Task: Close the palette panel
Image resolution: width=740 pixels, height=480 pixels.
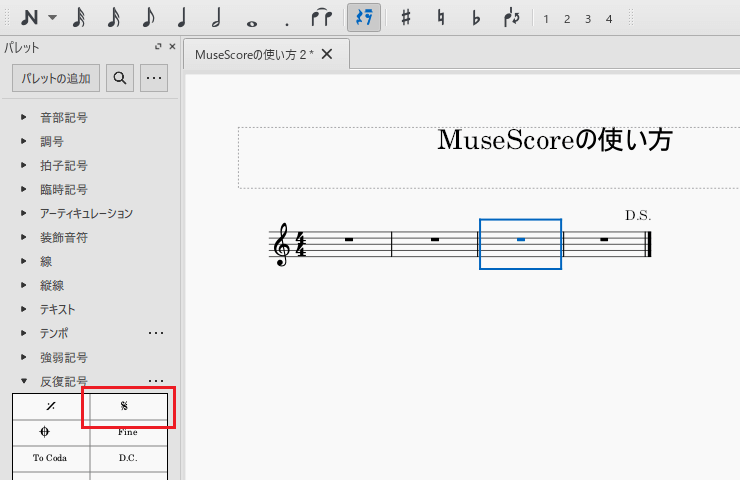Action: tap(172, 46)
